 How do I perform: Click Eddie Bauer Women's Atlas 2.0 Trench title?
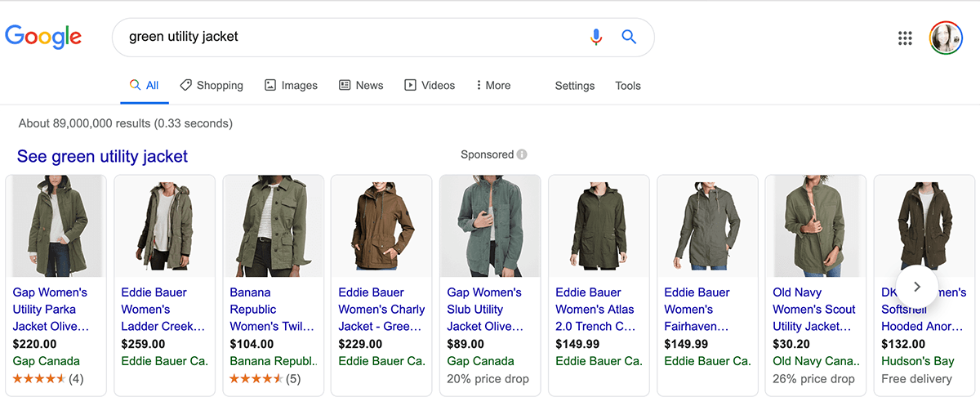point(595,309)
